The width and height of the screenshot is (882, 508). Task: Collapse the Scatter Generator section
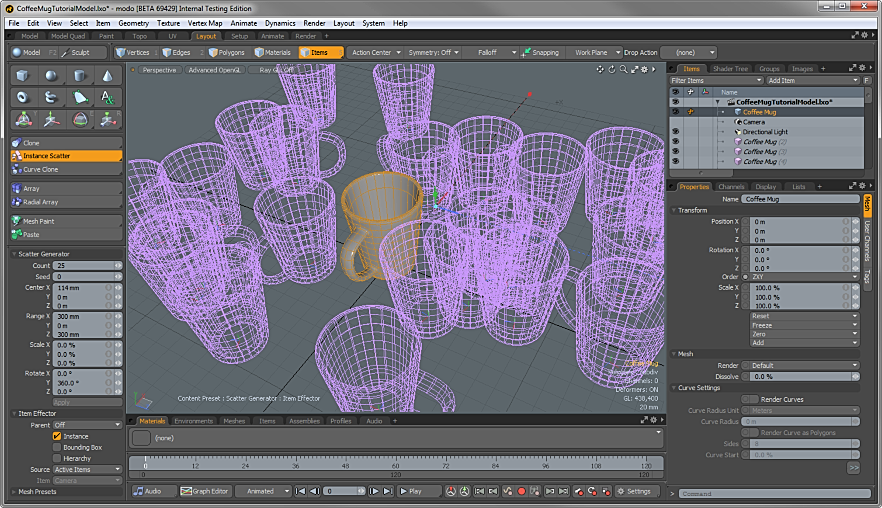click(x=14, y=254)
